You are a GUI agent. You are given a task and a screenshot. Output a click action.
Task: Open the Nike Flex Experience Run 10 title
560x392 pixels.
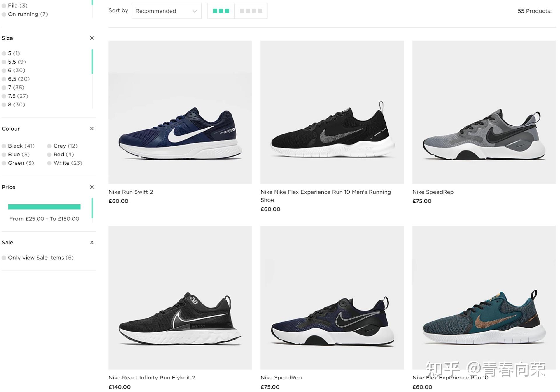(450, 377)
